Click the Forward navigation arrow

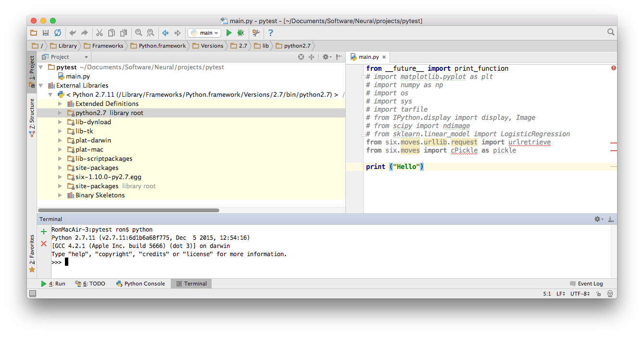tap(177, 33)
